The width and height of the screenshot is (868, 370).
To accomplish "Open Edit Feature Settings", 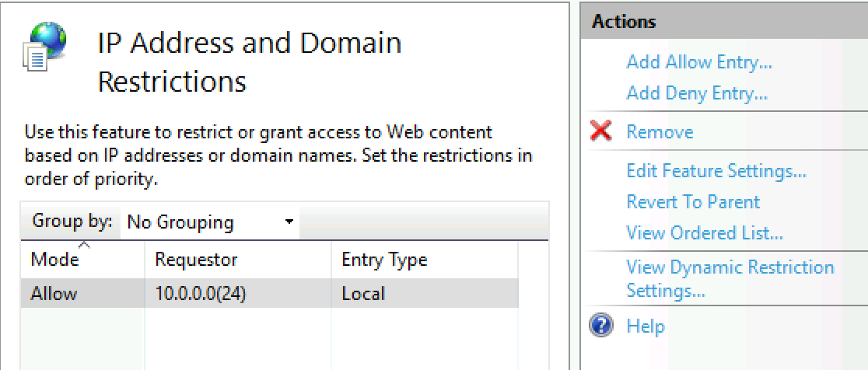I will pyautogui.click(x=716, y=171).
